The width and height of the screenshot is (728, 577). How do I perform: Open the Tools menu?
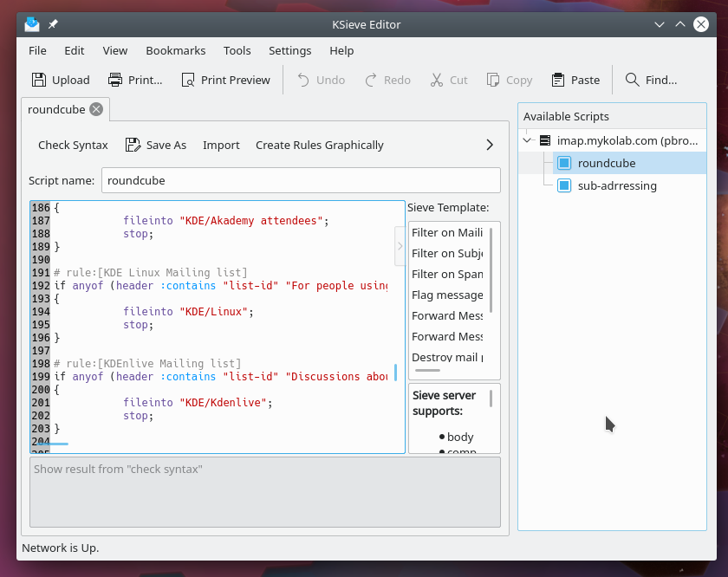coord(237,51)
